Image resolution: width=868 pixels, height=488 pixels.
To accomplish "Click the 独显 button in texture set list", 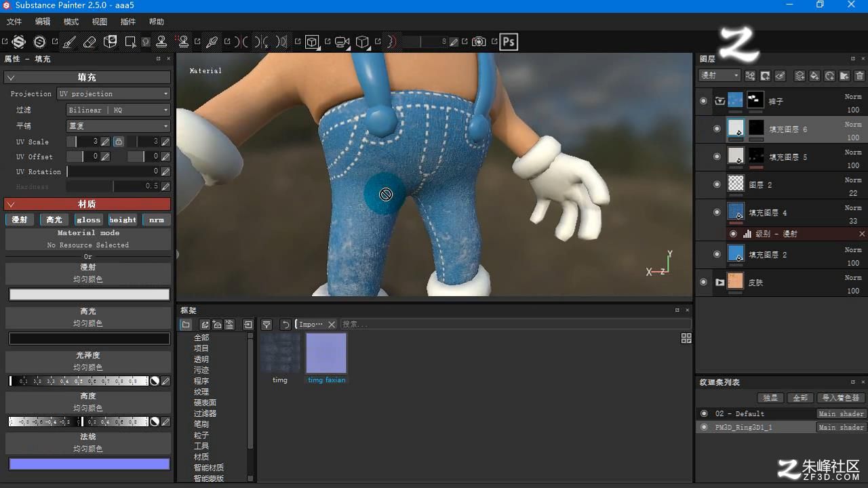I will point(770,398).
